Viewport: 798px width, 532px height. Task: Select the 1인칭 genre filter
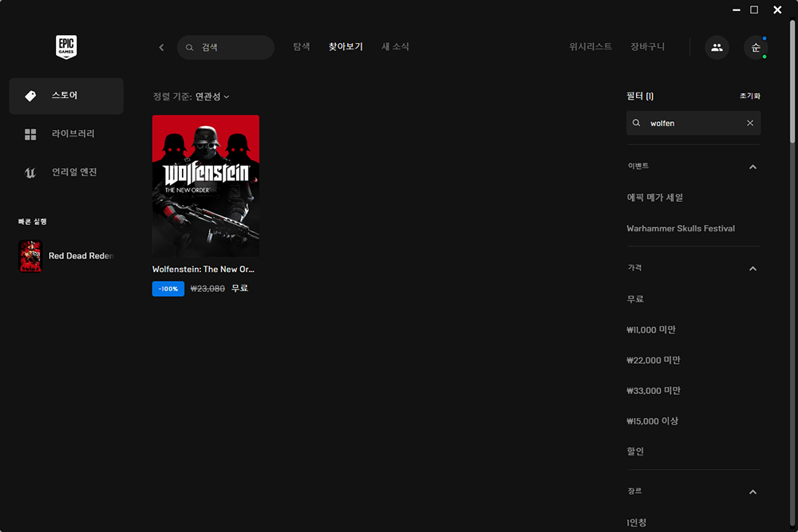pyautogui.click(x=636, y=522)
